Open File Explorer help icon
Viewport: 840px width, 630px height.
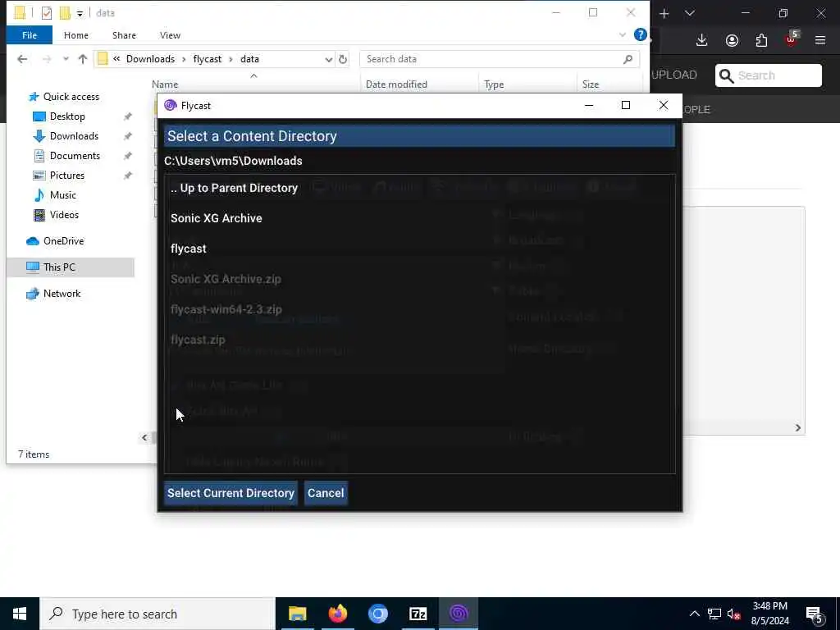click(x=640, y=34)
